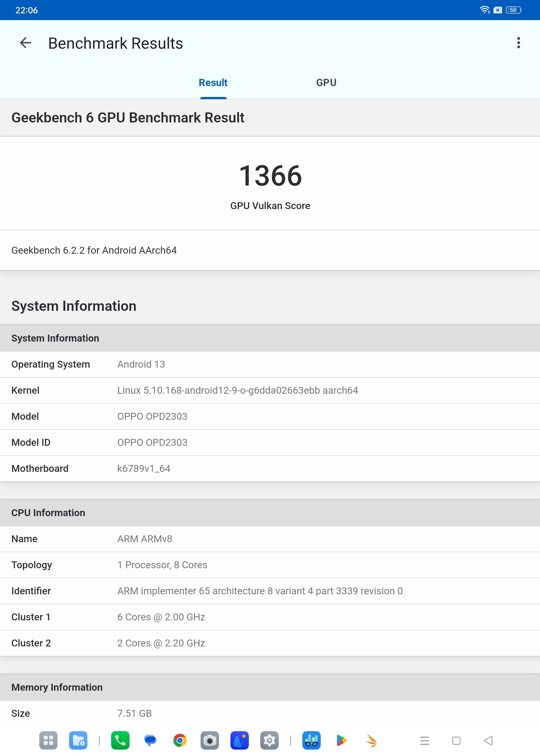Screen dimensions: 540x756
Task: Open the orange bird-logo app
Action: pyautogui.click(x=371, y=740)
